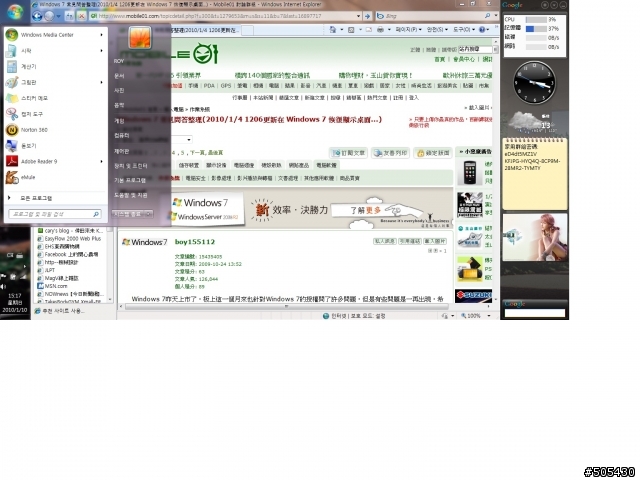Viewport: 640px width, 480px height.
Task: Open the Windows Start orb
Action: (15, 12)
